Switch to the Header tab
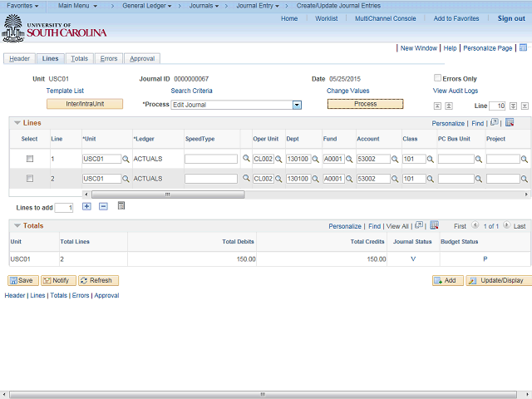Viewport: 532px width, 399px height. tap(19, 59)
